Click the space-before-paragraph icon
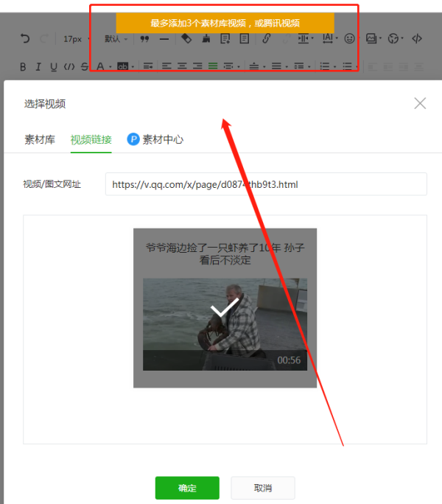 click(x=254, y=66)
